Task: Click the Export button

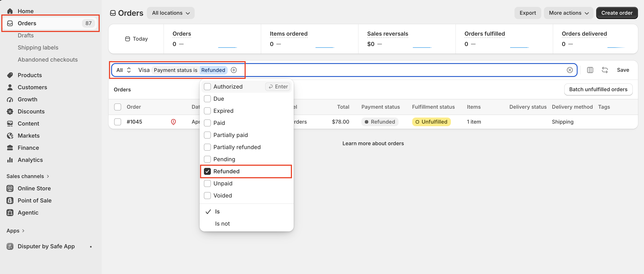Action: [x=527, y=13]
